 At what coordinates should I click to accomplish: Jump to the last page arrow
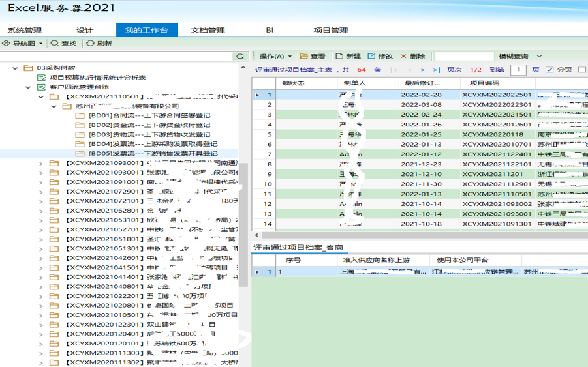[436, 70]
